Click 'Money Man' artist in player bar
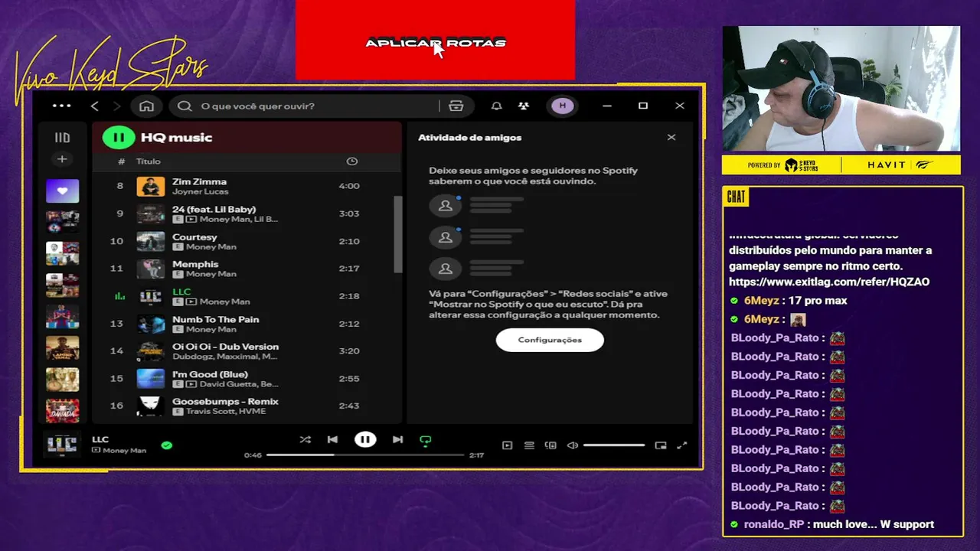Image resolution: width=980 pixels, height=551 pixels. (124, 451)
